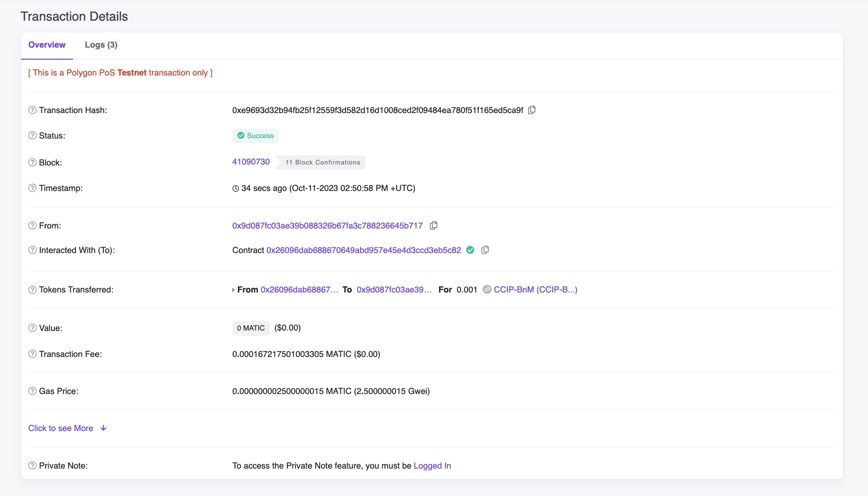This screenshot has height=496, width=868.
Task: Click the ($0.00) value next to 0 MATIC
Action: point(287,328)
